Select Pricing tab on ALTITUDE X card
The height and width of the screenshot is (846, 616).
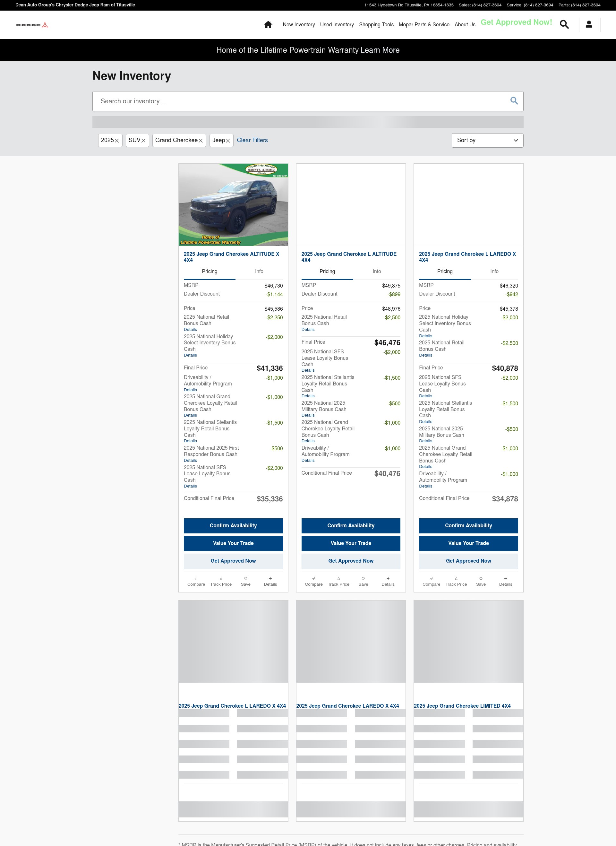[x=210, y=272]
